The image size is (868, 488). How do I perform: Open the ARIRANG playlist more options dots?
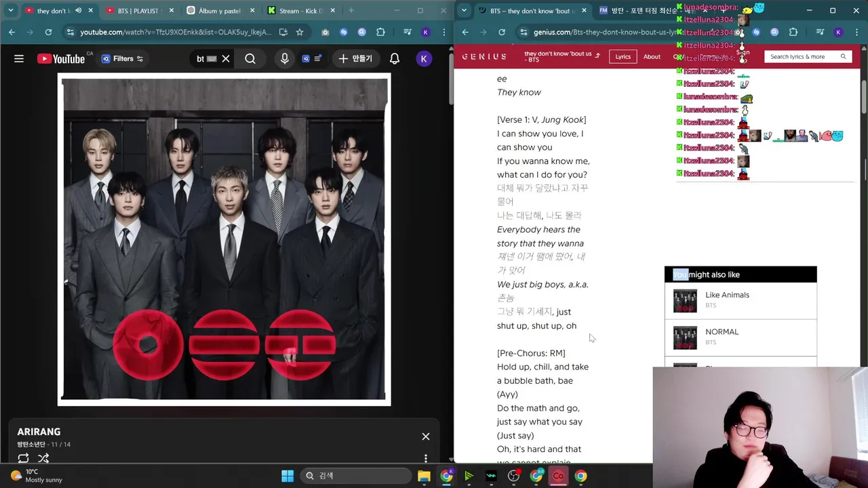(426, 459)
